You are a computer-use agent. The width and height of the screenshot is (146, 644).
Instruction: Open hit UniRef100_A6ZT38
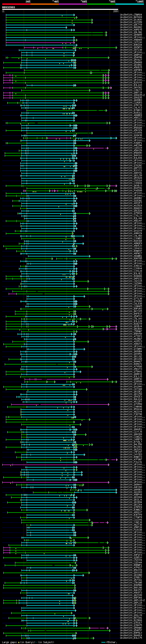[x=131, y=525]
